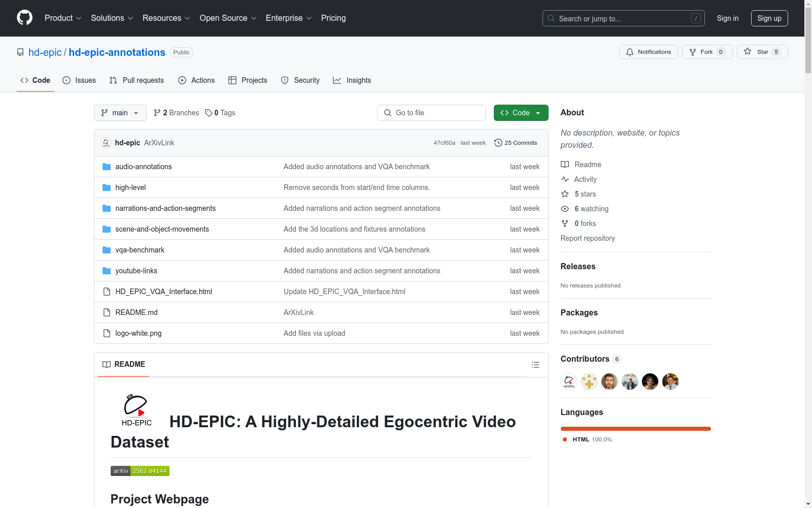Screen dimensions: 812x508
Task: Click the Report repository link
Action: pyautogui.click(x=588, y=238)
